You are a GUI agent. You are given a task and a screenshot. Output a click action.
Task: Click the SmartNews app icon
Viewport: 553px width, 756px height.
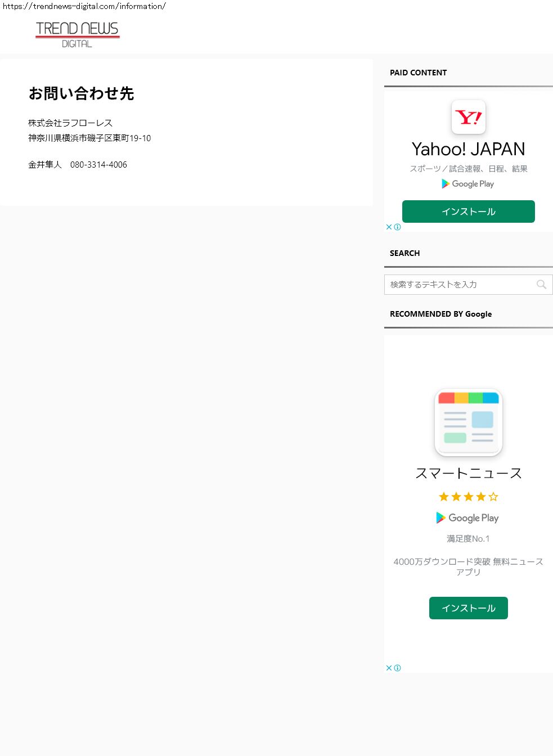coord(468,423)
